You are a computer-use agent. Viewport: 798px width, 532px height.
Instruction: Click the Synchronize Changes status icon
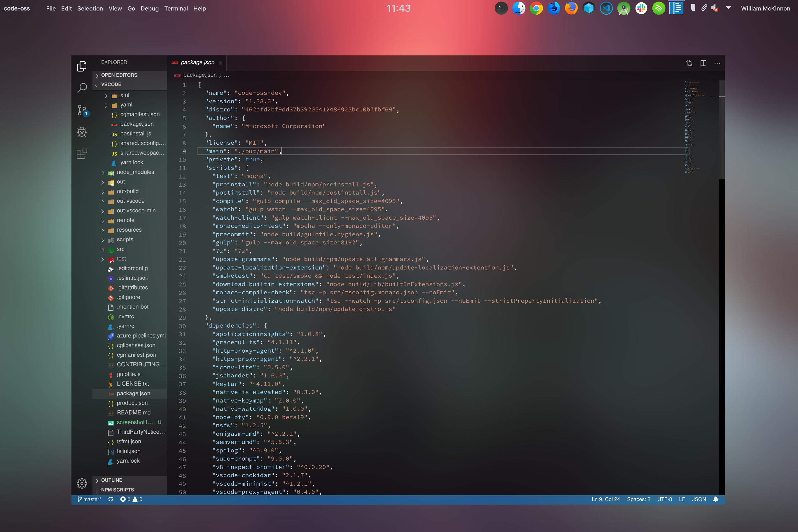click(x=111, y=499)
